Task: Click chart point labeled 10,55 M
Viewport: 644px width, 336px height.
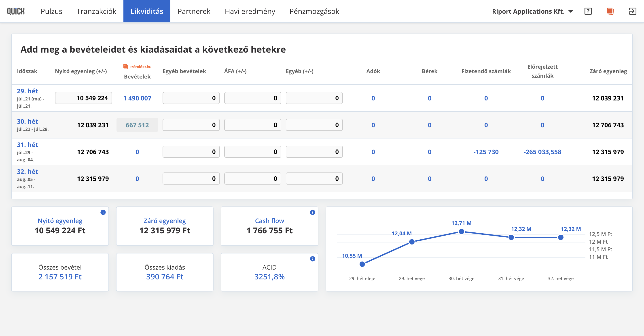Action: point(362,264)
